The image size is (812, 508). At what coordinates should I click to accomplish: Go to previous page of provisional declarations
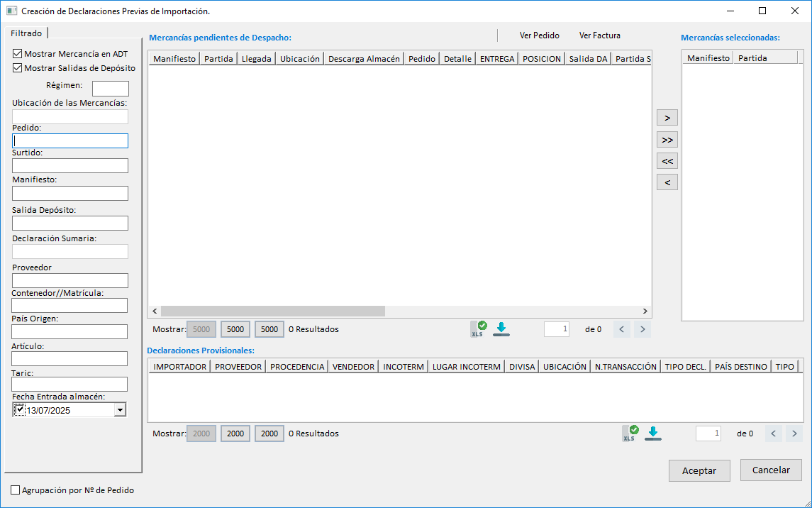pos(774,434)
